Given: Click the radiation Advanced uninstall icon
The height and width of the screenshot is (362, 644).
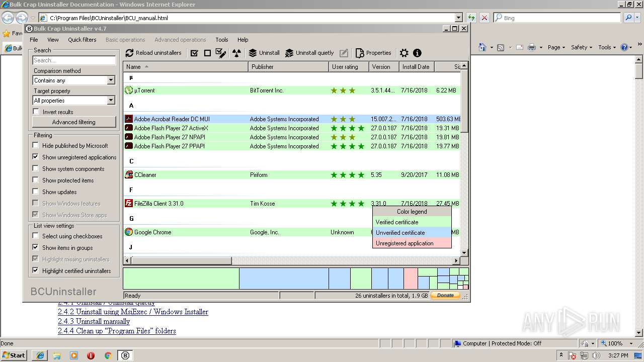Looking at the screenshot, I should 237,53.
